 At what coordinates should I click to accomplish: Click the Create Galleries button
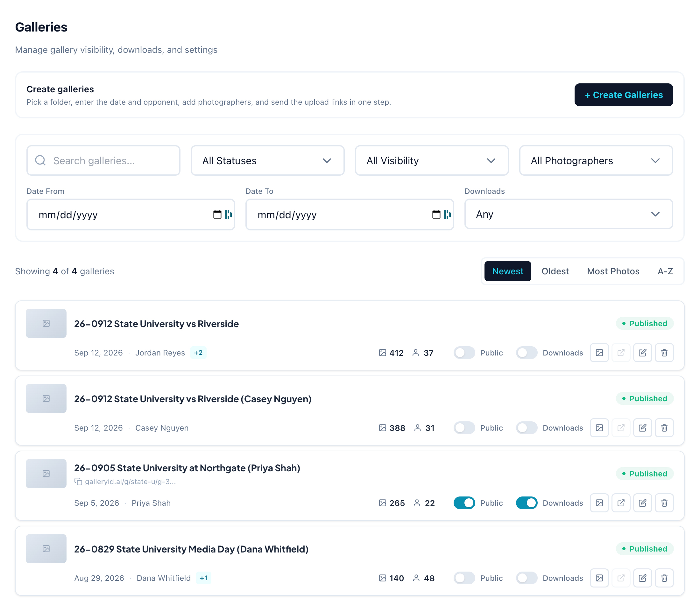click(623, 95)
